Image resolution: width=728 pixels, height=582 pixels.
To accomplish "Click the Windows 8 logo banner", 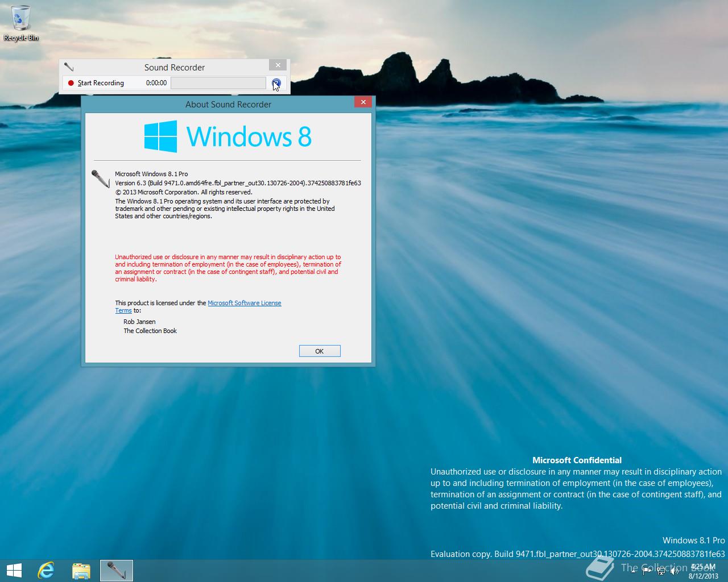I will 227,136.
